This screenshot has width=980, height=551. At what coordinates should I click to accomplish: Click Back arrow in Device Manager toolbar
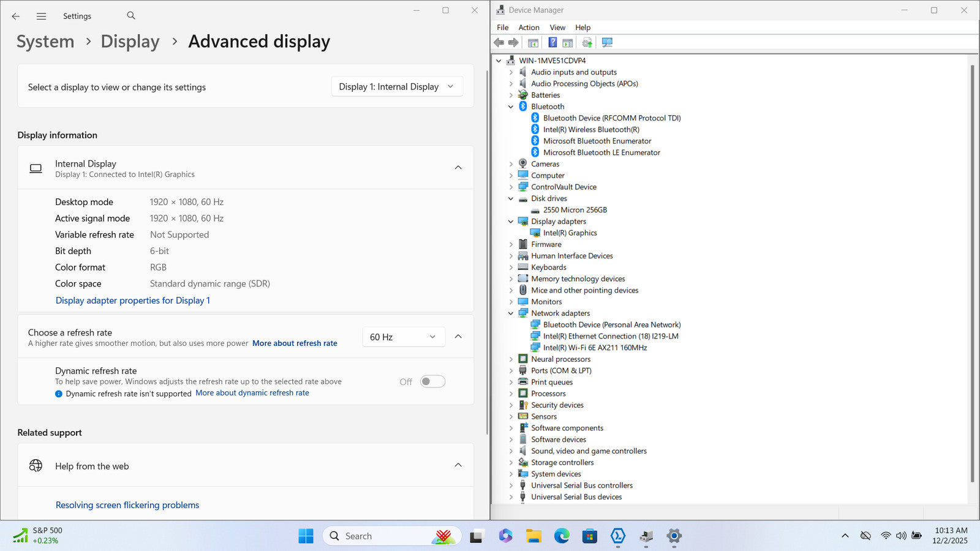pos(499,42)
